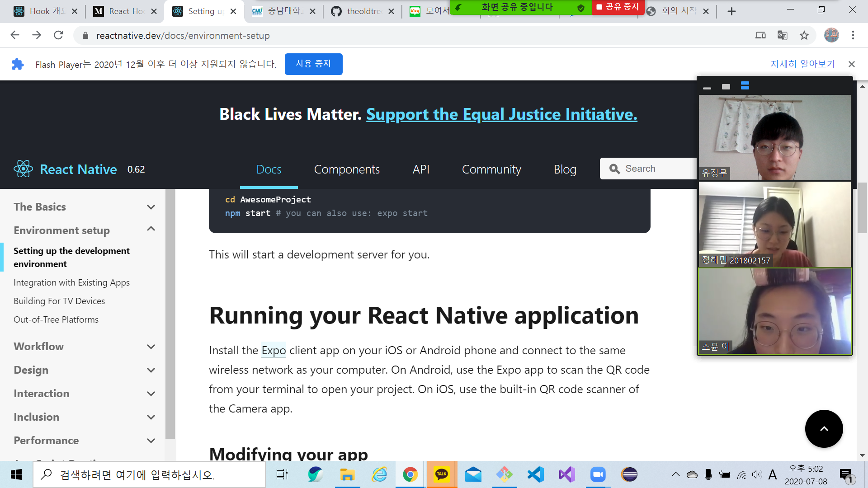Open the Expo link in the paragraph

[x=274, y=350]
